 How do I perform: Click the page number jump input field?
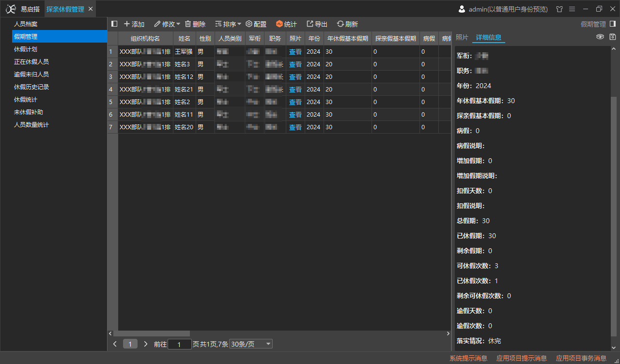(x=180, y=344)
